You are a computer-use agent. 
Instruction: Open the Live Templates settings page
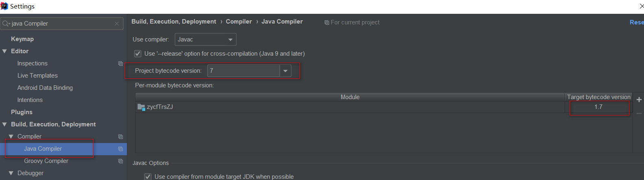point(37,76)
